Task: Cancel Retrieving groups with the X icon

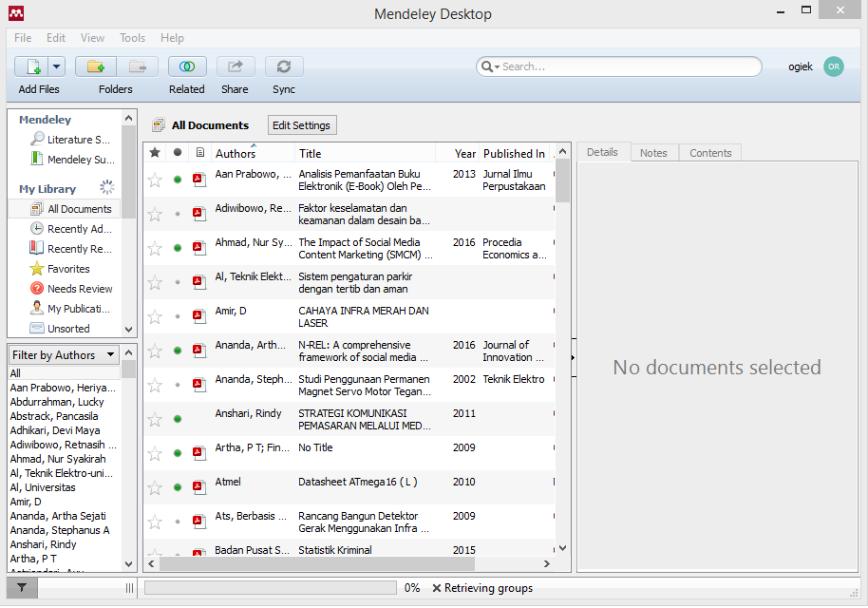Action: pyautogui.click(x=437, y=589)
